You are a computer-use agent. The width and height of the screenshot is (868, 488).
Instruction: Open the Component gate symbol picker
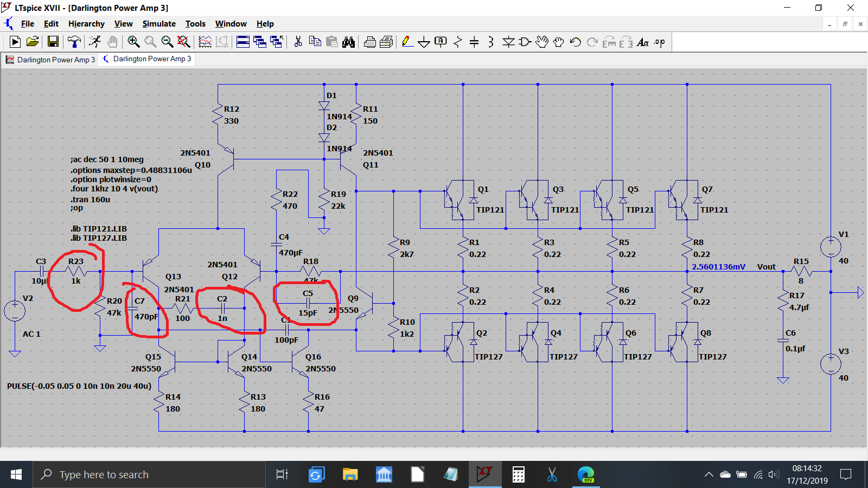coord(525,42)
